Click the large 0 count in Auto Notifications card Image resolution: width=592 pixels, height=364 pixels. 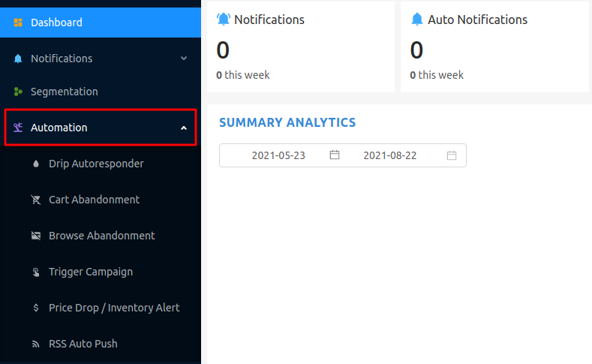point(416,50)
